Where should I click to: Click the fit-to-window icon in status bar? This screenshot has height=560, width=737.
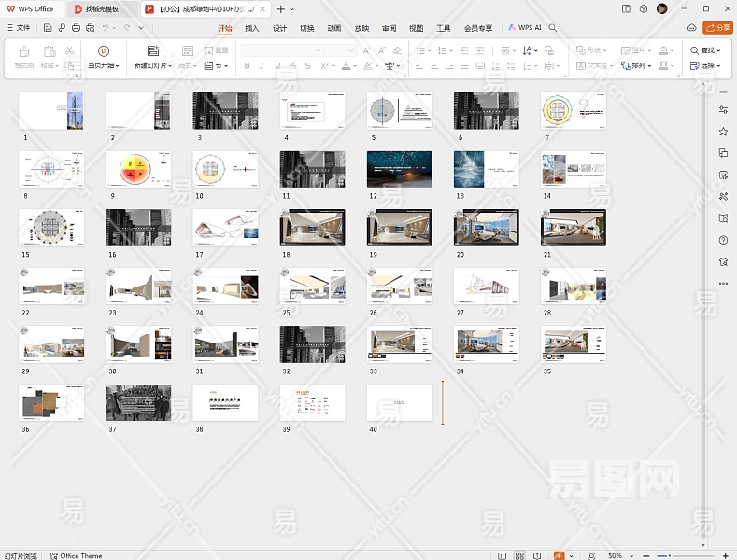click(591, 555)
